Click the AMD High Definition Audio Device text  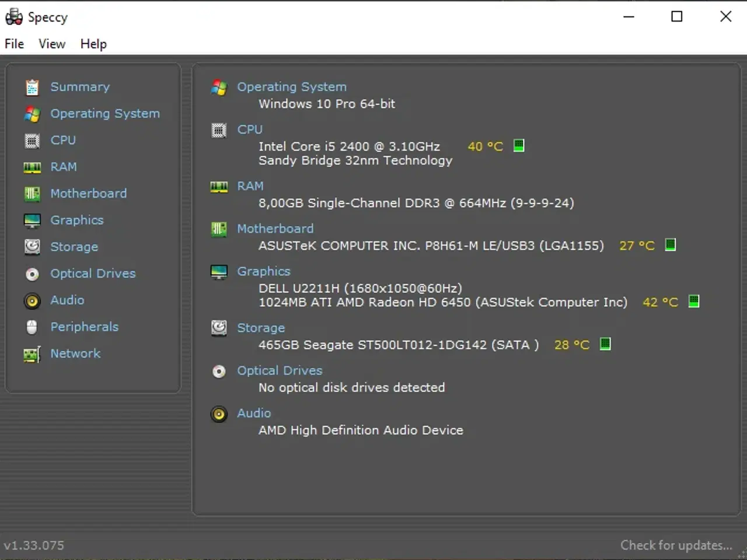361,430
